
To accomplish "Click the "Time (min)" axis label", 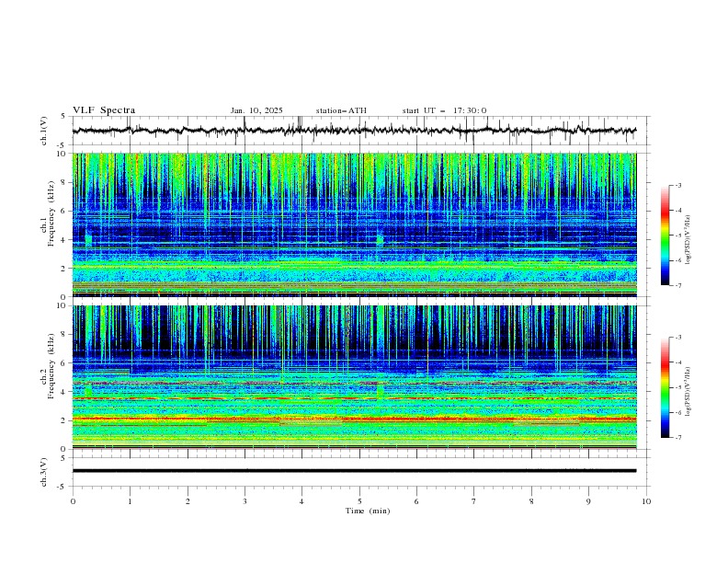I will (368, 511).
